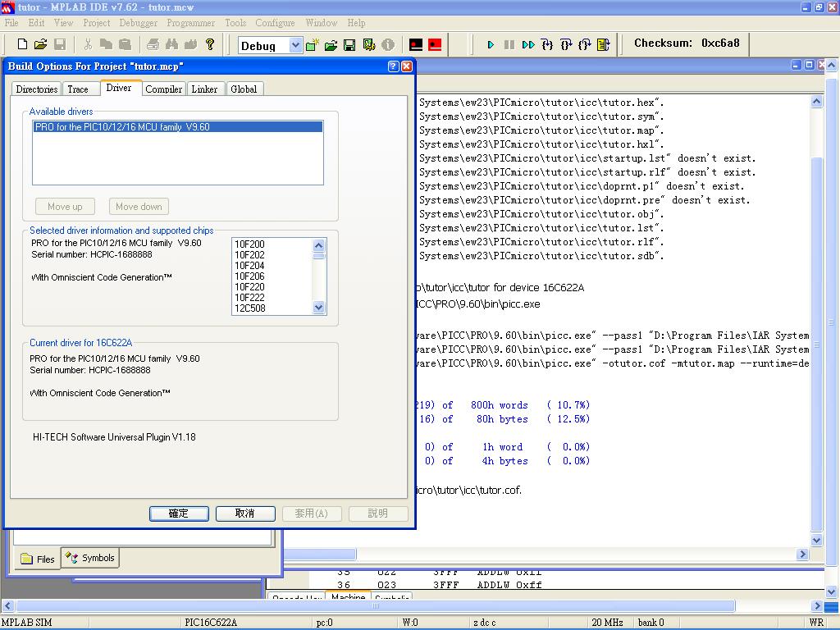
Task: Click the project info icon
Action: 388,45
